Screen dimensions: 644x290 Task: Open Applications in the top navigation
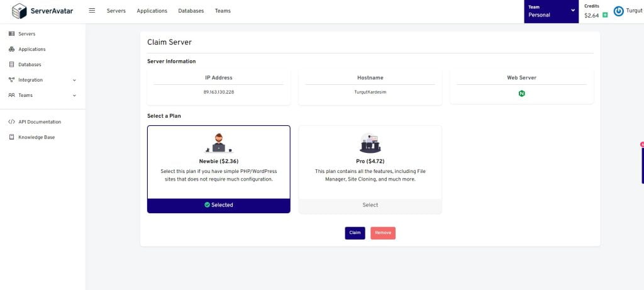tap(152, 11)
